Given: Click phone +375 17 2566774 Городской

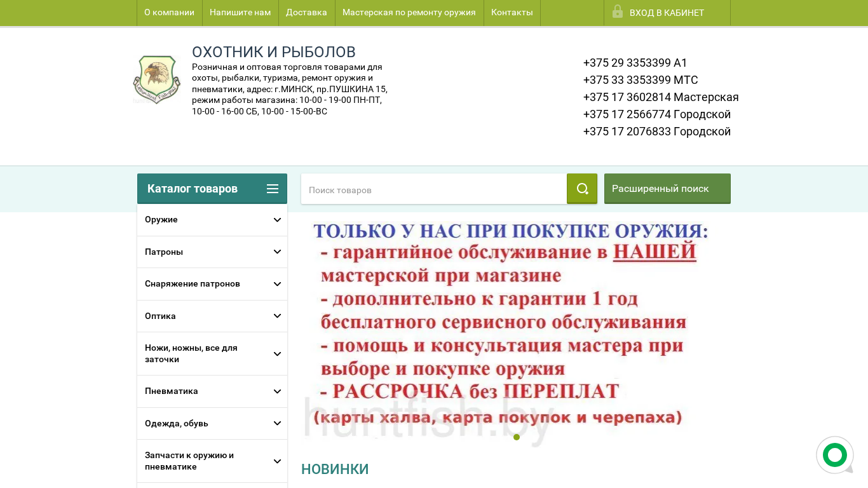Looking at the screenshot, I should tap(657, 114).
